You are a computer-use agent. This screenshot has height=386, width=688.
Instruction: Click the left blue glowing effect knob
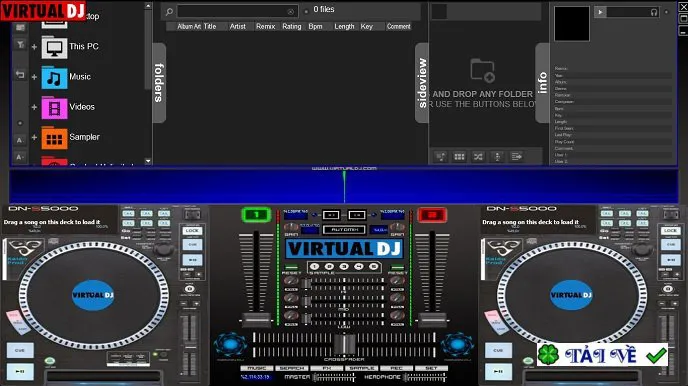230,345
